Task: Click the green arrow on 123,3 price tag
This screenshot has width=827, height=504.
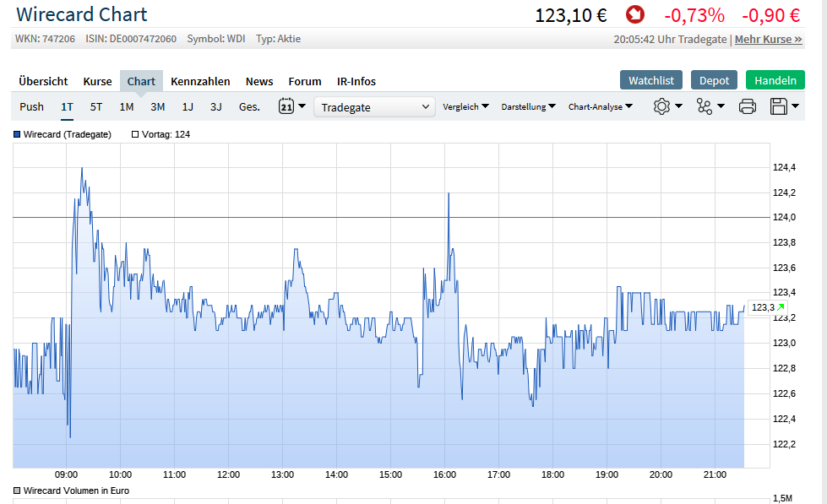Action: [781, 306]
